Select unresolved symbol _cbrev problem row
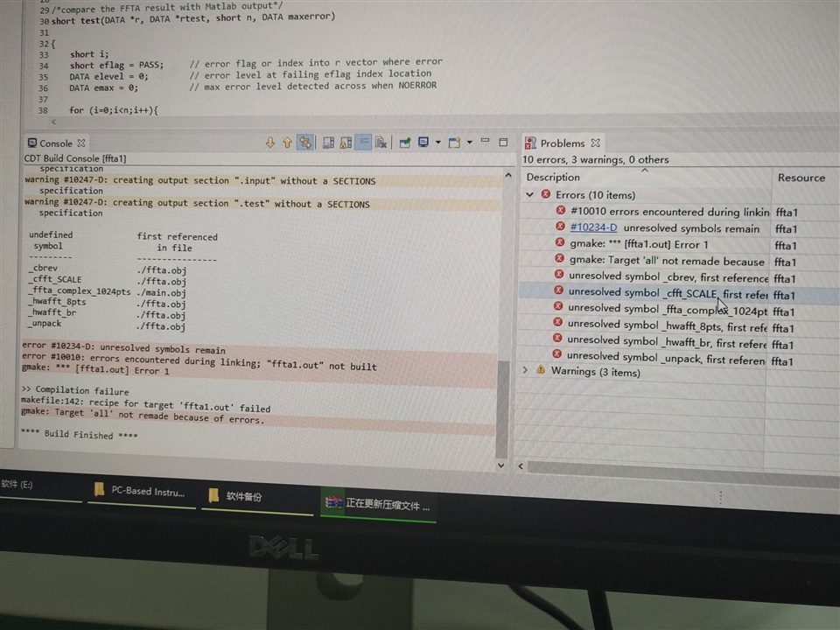The width and height of the screenshot is (840, 630). [668, 277]
